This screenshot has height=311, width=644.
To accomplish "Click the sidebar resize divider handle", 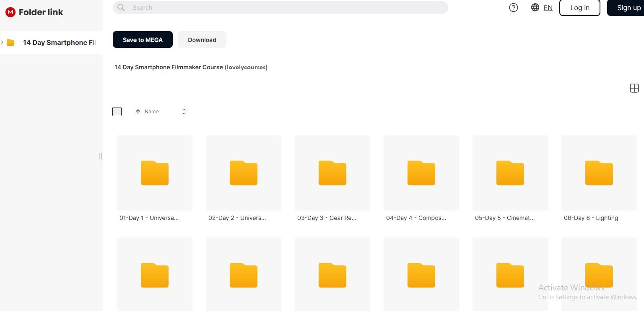I will [100, 156].
